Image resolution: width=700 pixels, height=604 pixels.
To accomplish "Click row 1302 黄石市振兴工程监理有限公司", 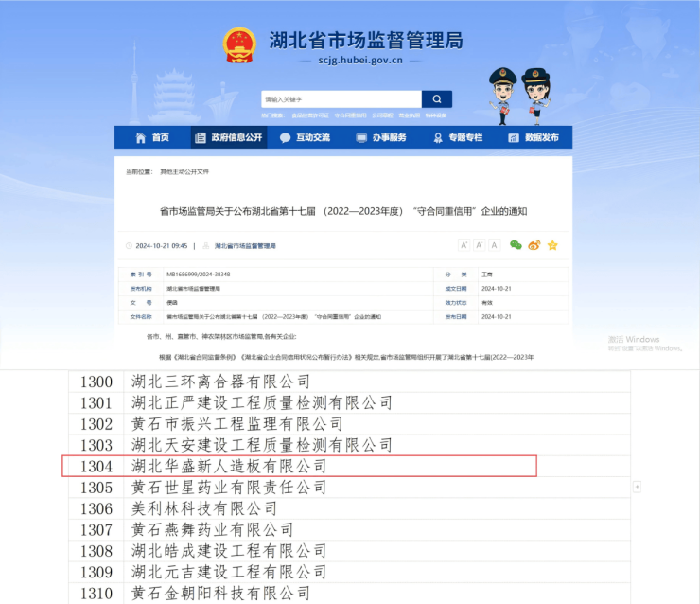I will 349,424.
